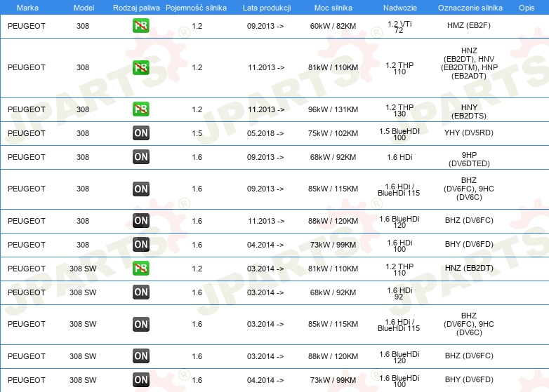Select the HMZ (EB2F) engine code cell
The image size is (549, 392).
469,26
